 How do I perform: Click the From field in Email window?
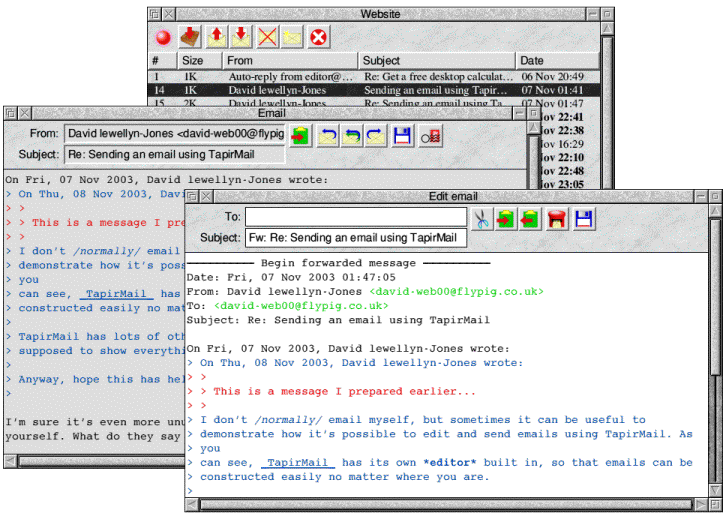(x=175, y=134)
